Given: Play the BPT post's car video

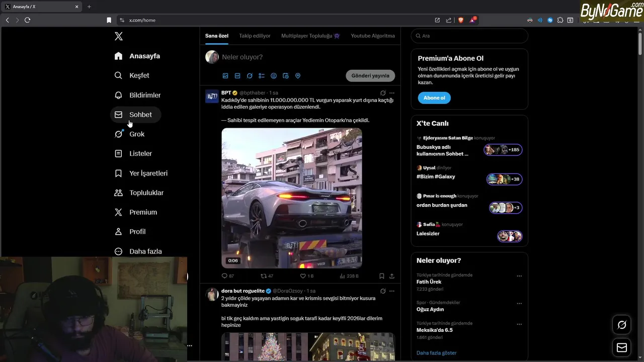Looking at the screenshot, I should [x=292, y=198].
